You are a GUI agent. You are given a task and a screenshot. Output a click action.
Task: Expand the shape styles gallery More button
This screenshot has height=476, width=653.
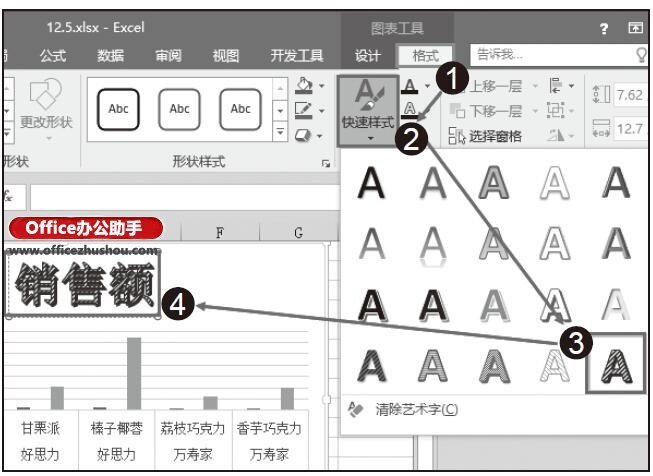[x=280, y=132]
